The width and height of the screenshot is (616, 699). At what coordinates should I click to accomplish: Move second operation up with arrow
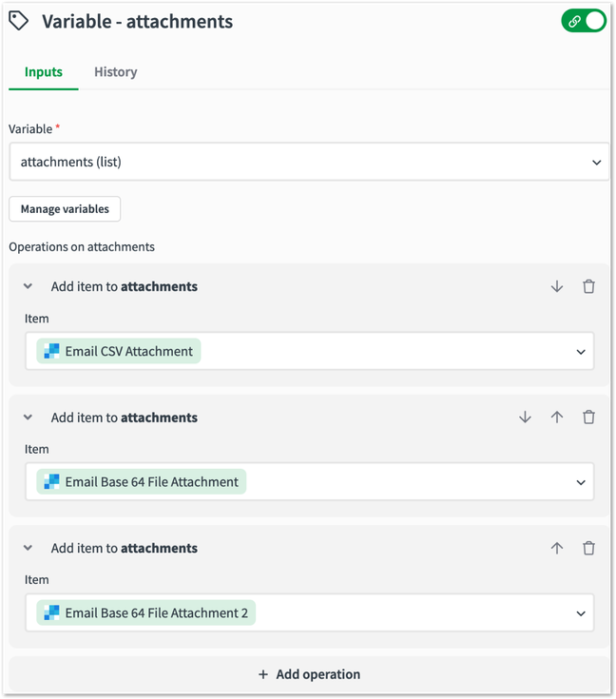[557, 417]
